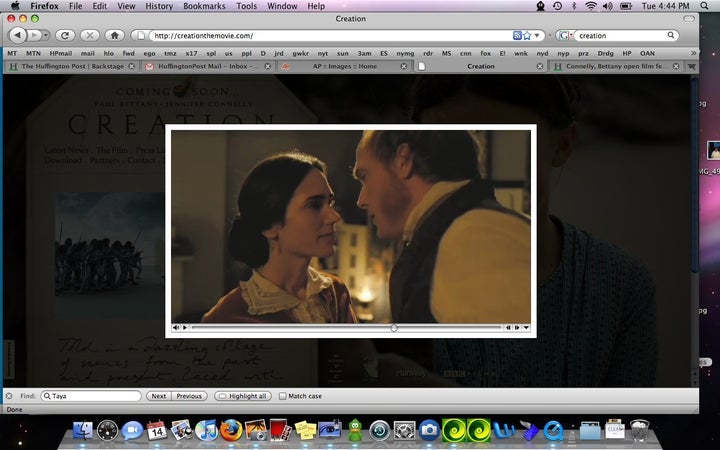Open the Trash in the Dock
720x450 pixels.
(639, 431)
